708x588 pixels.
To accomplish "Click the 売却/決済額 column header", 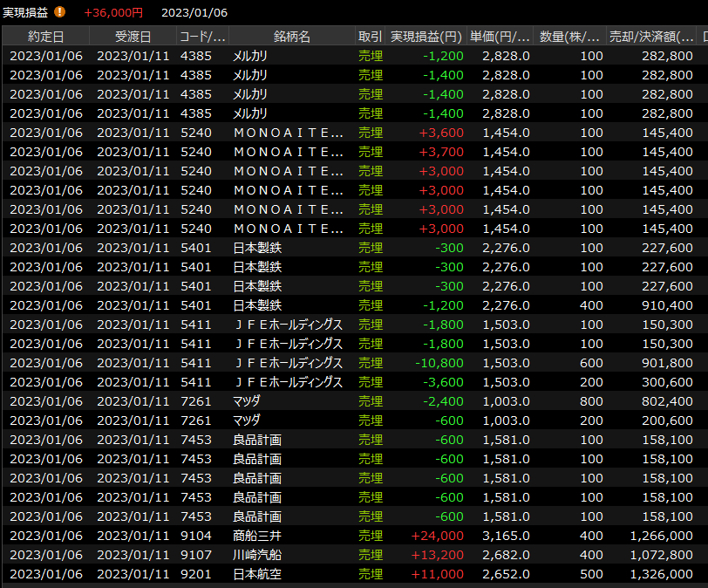I will [x=652, y=36].
